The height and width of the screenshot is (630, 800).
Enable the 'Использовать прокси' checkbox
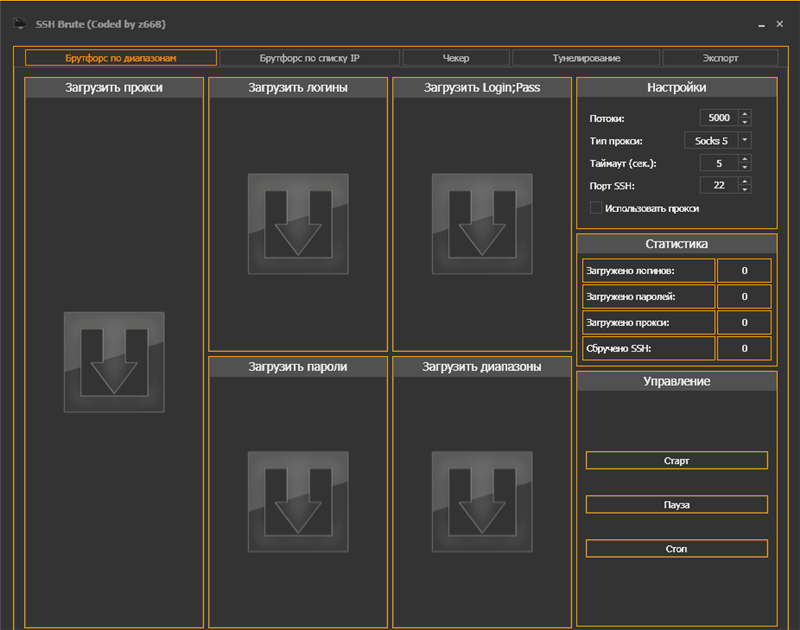[596, 208]
